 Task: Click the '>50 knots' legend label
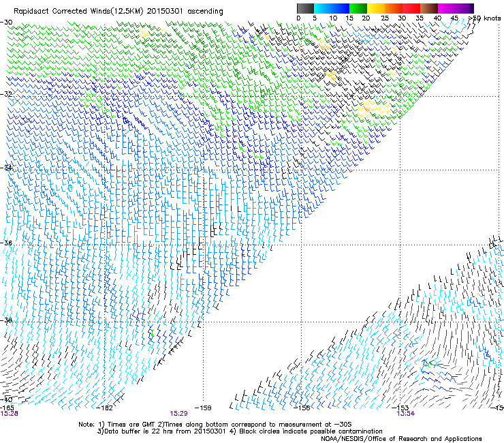click(x=484, y=18)
